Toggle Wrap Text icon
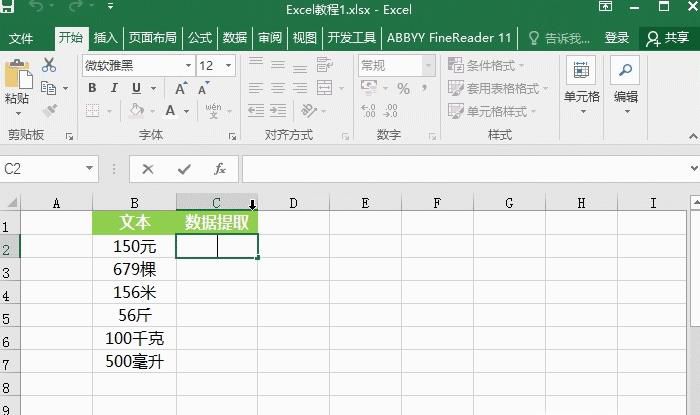 325,65
